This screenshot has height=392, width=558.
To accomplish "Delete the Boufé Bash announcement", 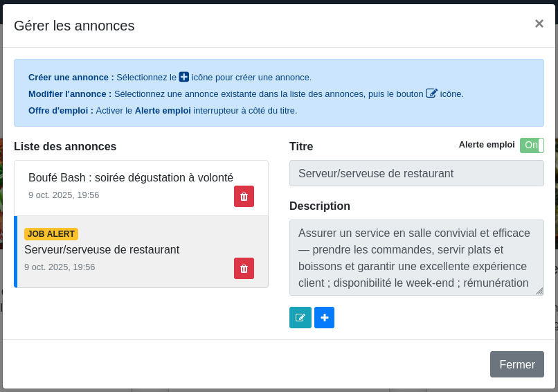I will [x=244, y=196].
